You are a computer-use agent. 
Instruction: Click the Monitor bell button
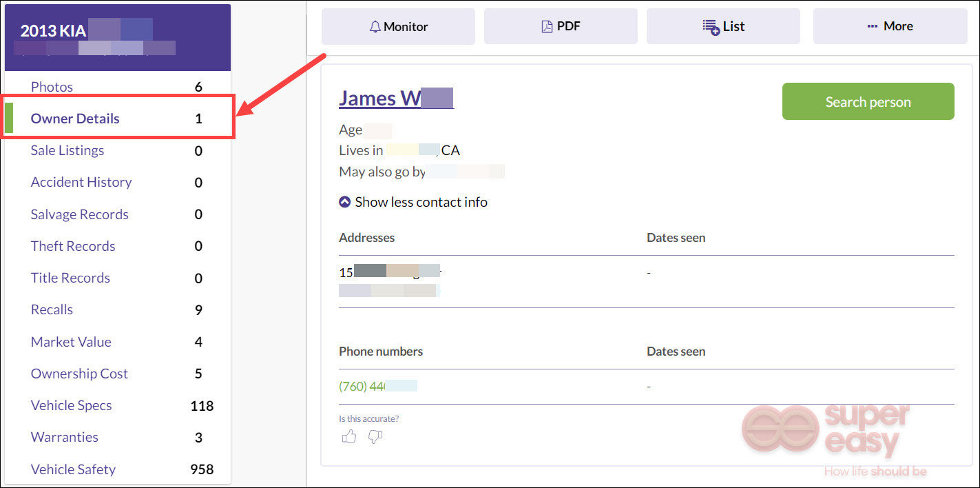(x=398, y=26)
